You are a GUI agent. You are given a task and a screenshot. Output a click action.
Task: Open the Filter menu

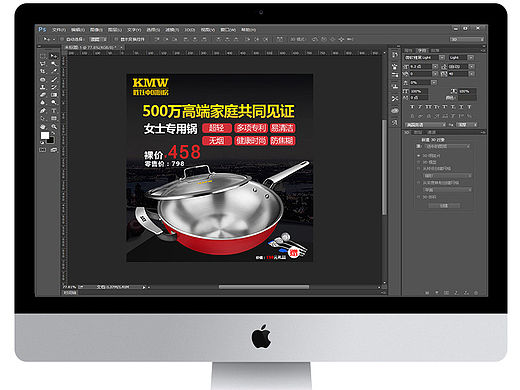(x=172, y=30)
